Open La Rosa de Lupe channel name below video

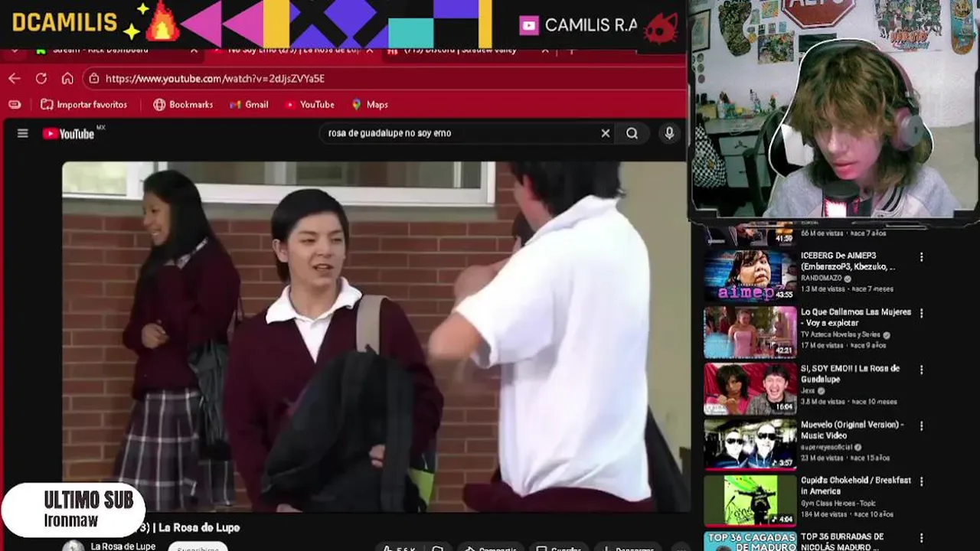click(x=123, y=546)
